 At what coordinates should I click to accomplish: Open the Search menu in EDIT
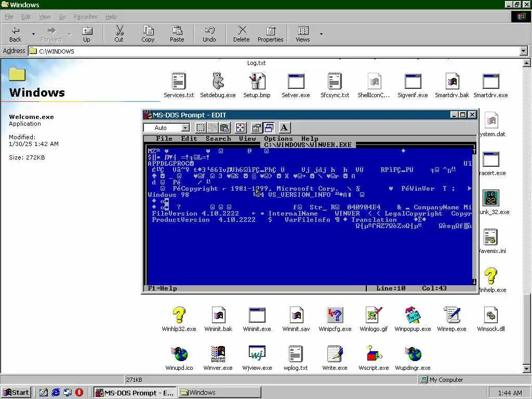(x=218, y=139)
